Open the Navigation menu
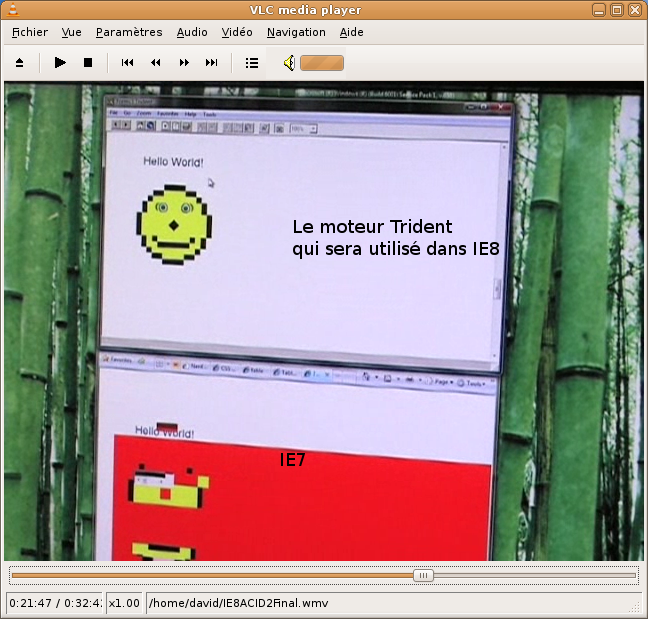648x619 pixels. (296, 32)
